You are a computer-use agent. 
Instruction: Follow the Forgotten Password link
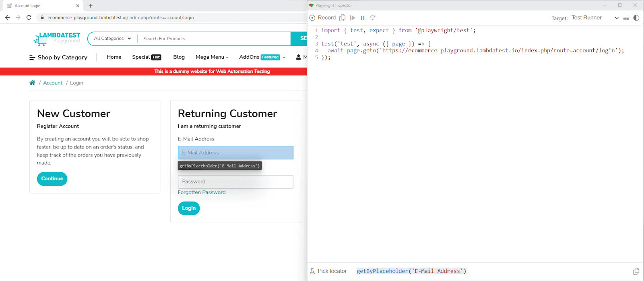(202, 192)
